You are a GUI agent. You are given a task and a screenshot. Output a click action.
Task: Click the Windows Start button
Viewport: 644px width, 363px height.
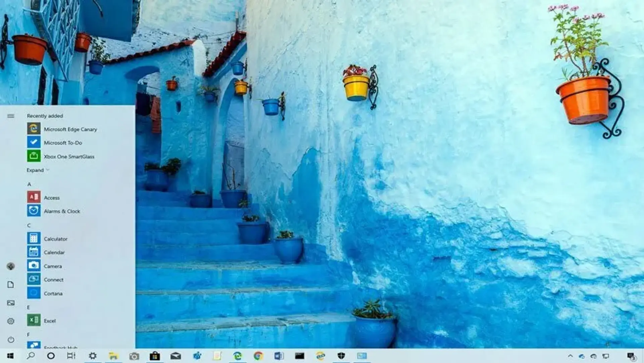point(10,356)
